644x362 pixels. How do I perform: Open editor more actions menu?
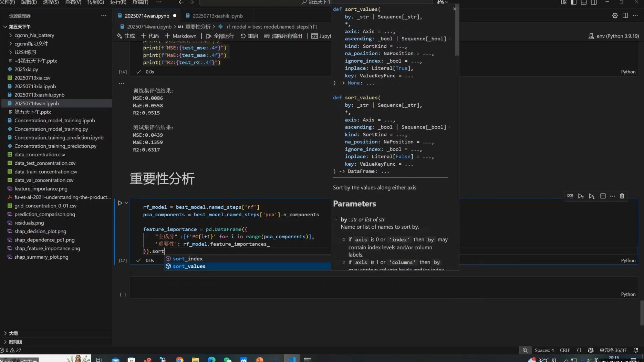point(635,15)
